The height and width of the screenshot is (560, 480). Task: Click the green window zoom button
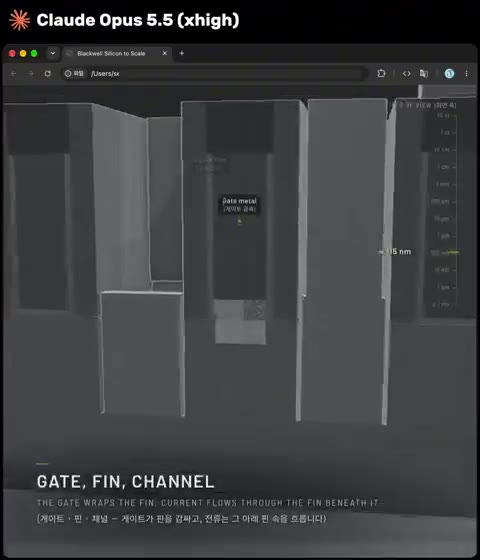coord(34,53)
